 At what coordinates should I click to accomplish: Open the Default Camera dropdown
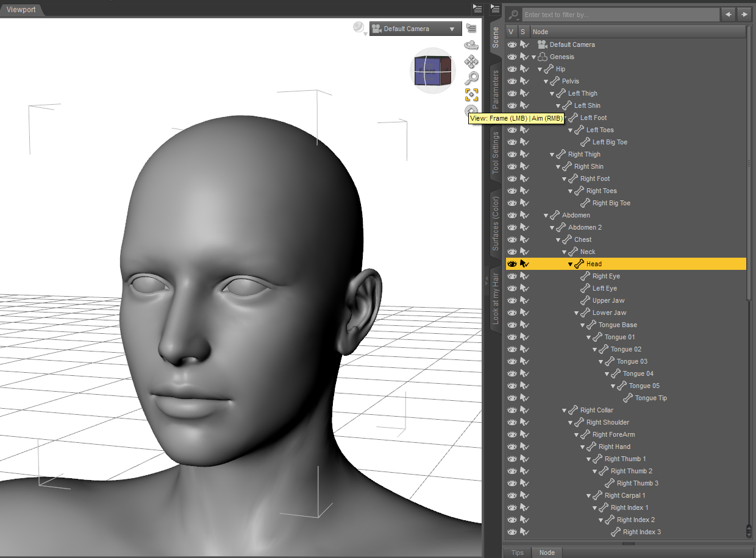415,29
